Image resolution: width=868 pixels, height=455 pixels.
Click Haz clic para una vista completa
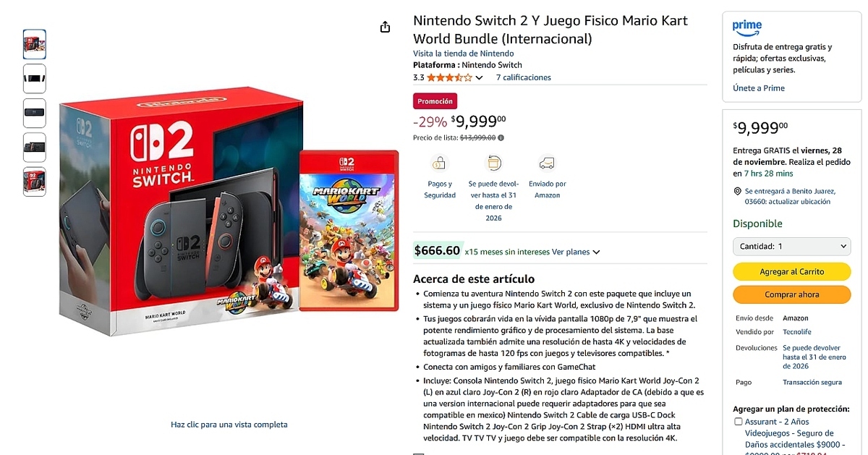229,425
